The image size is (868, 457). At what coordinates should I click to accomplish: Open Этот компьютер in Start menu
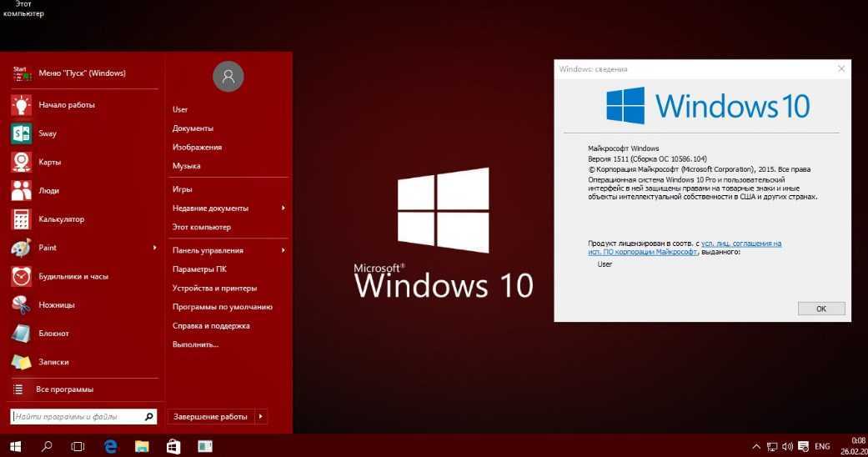click(202, 227)
